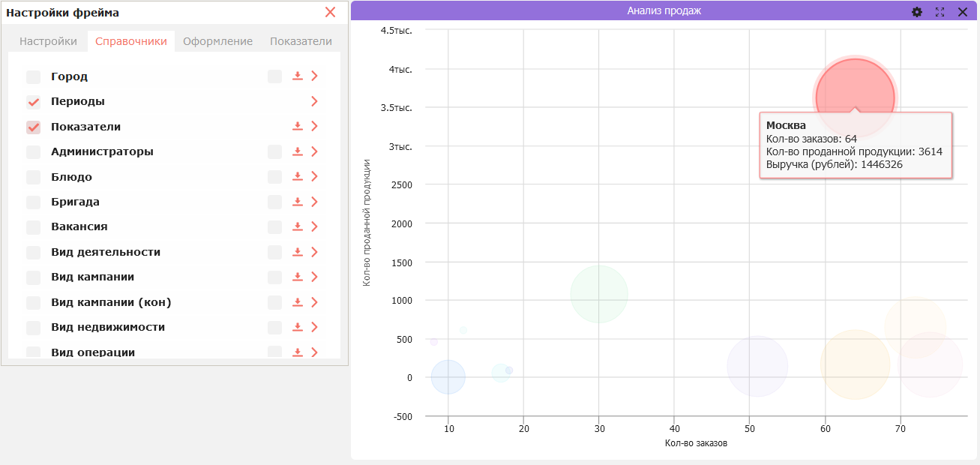Switch to the Настройки tab

48,41
